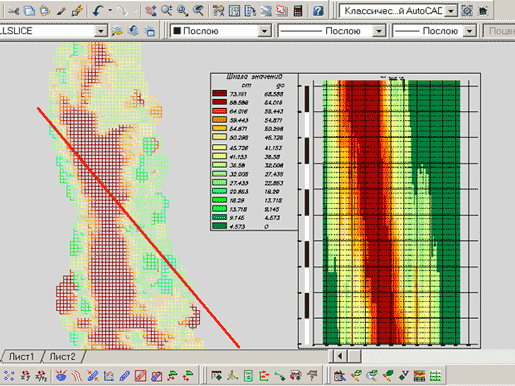The height and width of the screenshot is (386, 515).
Task: Activate the Match Properties brush icon
Action: pyautogui.click(x=60, y=11)
